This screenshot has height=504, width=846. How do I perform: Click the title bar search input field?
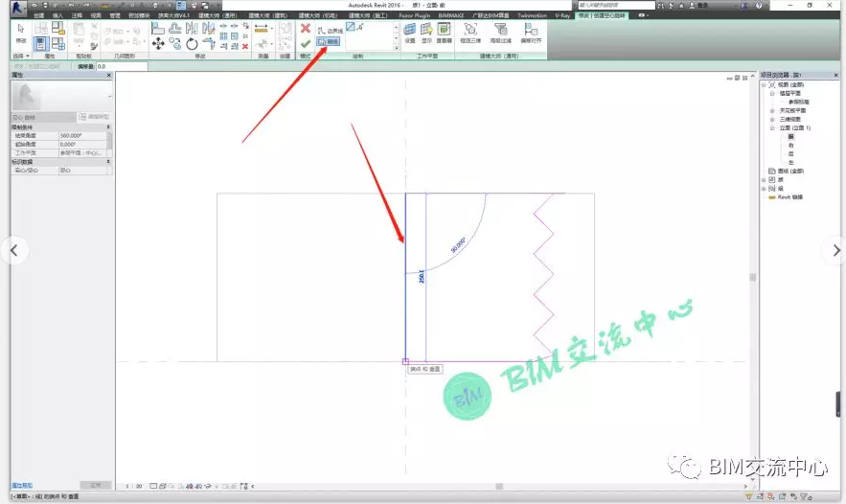(617, 6)
